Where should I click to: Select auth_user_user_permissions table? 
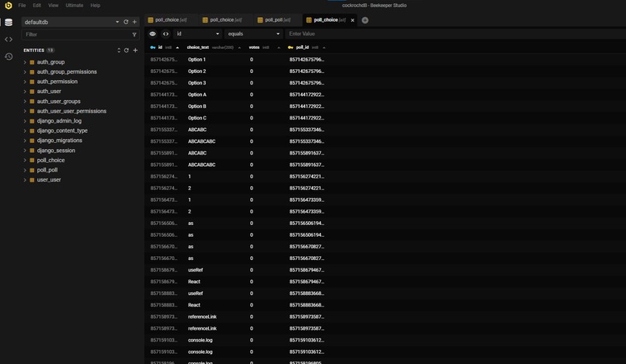(71, 111)
